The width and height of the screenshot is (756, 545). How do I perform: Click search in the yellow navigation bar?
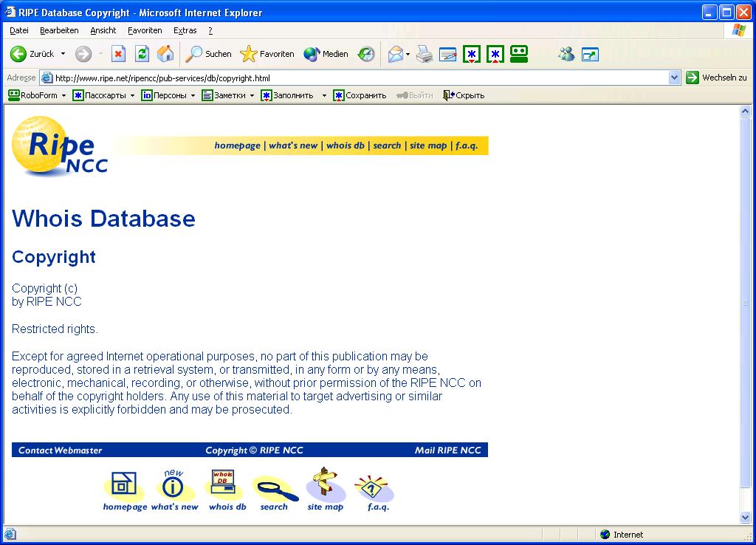(387, 145)
